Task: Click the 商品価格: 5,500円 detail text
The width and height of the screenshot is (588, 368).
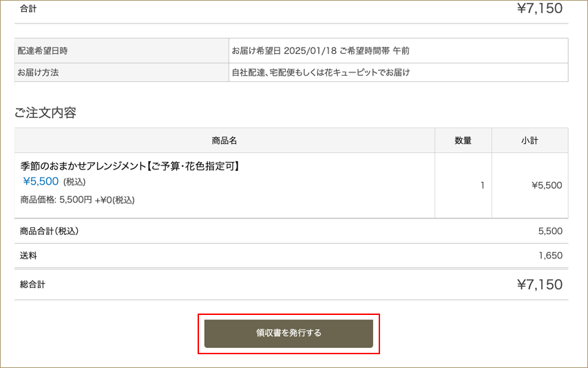Action: (x=78, y=200)
